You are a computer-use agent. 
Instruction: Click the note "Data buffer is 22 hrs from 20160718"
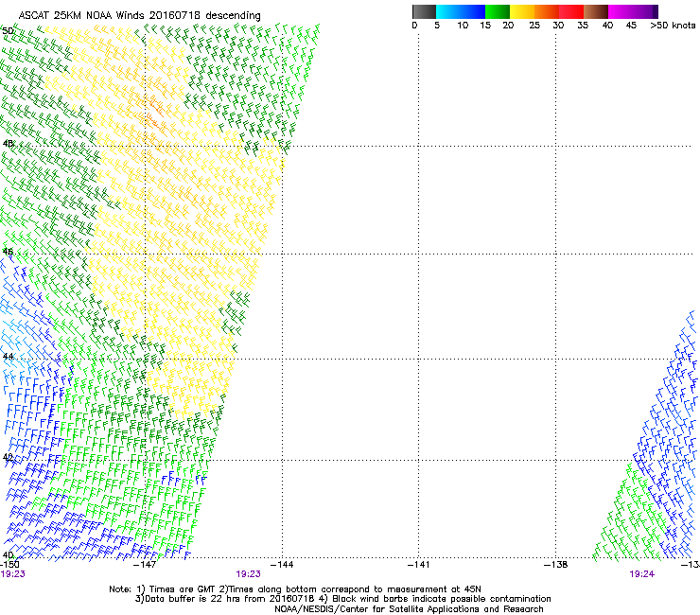tap(226, 599)
